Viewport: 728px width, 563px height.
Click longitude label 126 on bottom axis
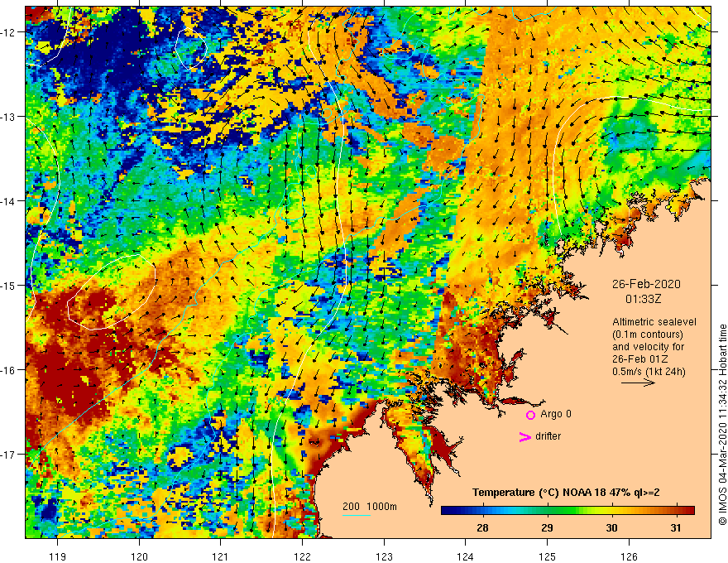[x=629, y=556]
